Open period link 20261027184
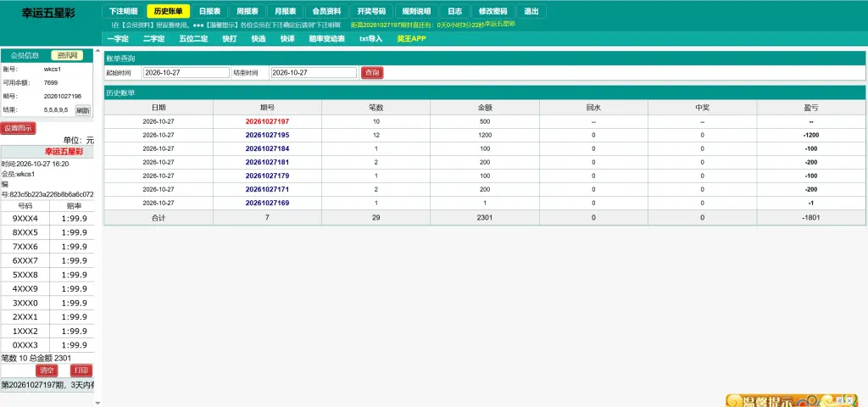This screenshot has height=407, width=868. click(x=267, y=148)
